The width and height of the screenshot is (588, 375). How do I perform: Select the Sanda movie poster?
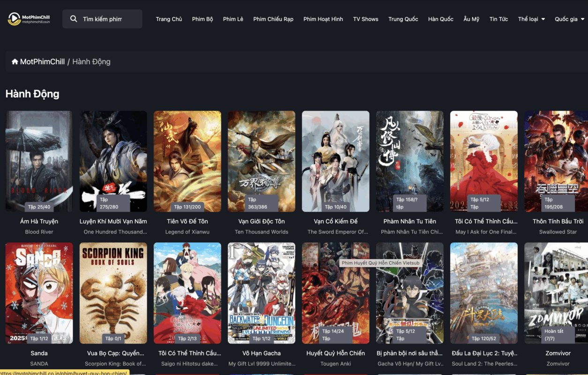click(x=39, y=293)
